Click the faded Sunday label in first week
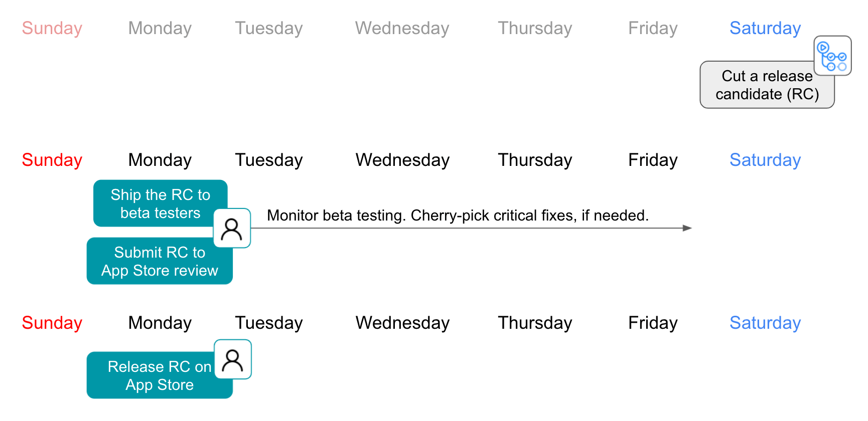This screenshot has width=868, height=421. pos(52,28)
